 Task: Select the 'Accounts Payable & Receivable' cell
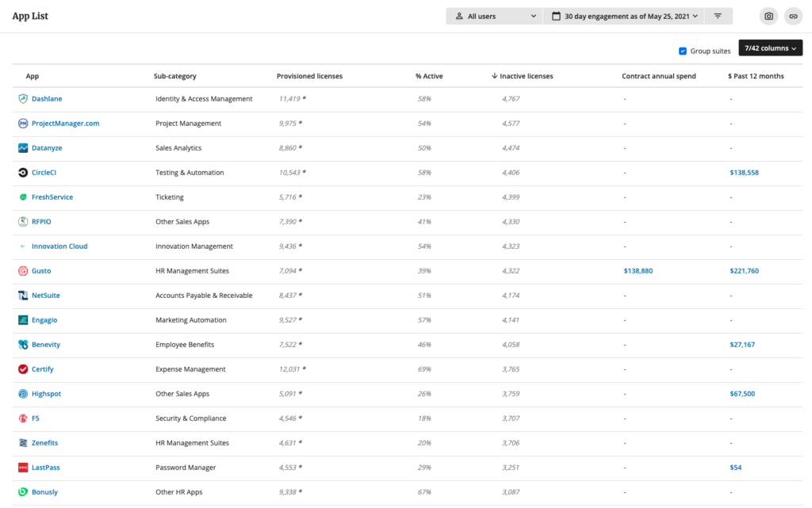tap(204, 296)
